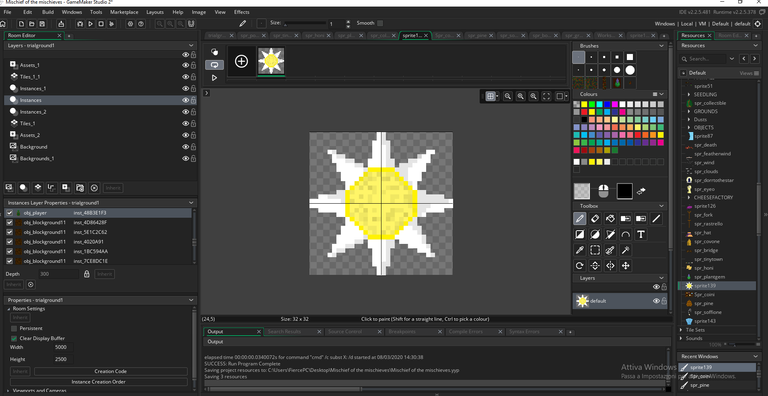Enable the Persistent checkbox
The width and height of the screenshot is (768, 396).
14,328
